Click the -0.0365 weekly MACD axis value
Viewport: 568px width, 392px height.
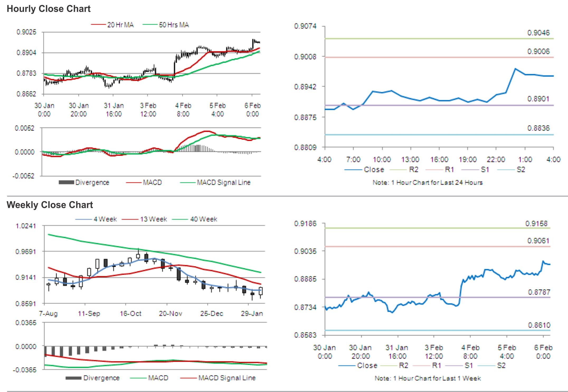pos(24,370)
